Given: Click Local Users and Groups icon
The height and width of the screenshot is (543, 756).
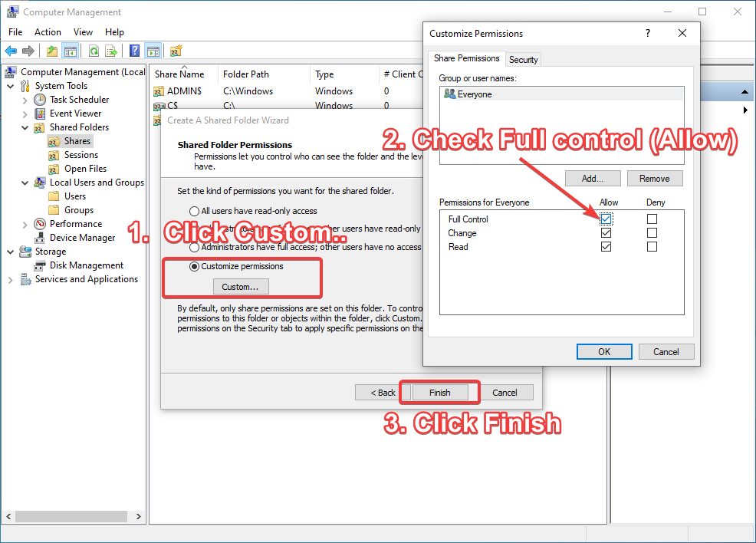Looking at the screenshot, I should (40, 183).
